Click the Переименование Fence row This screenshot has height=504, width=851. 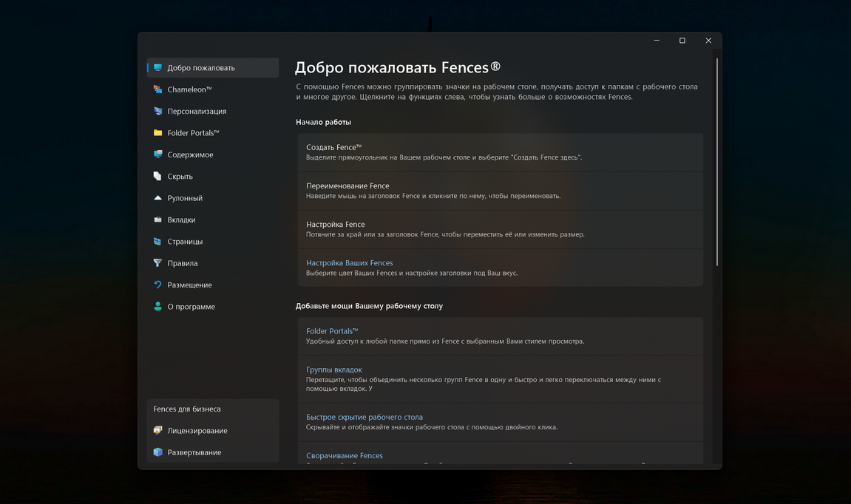(501, 191)
